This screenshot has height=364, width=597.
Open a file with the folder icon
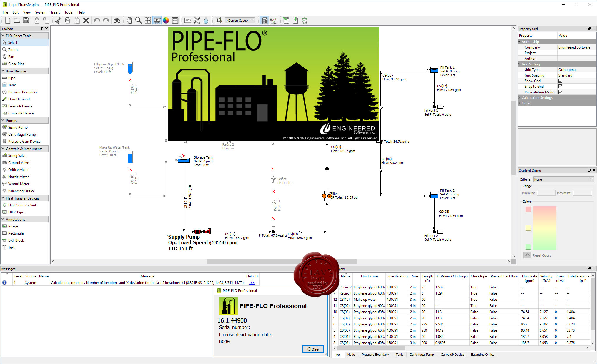coord(17,20)
